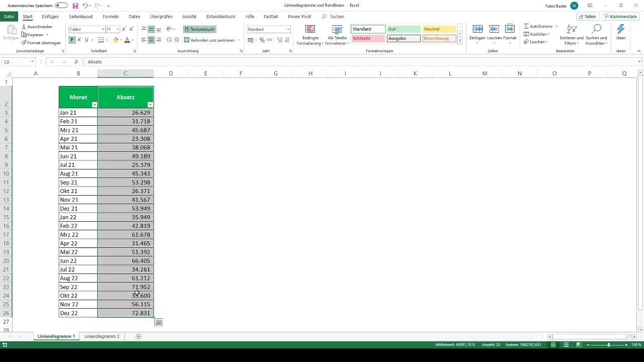Click the Quick Analysis icon below table

coord(158,322)
